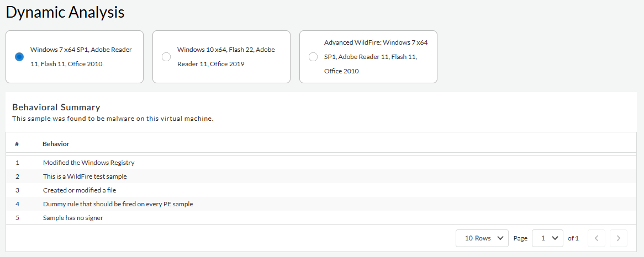Click the Dynamic Analysis title
Viewport: 644px width, 257px height.
[x=65, y=13]
